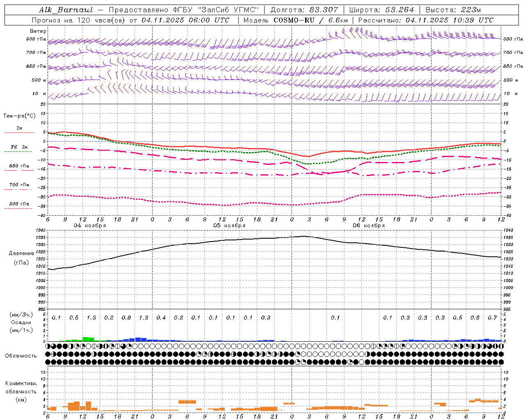Click the Td 2м legend entry
This screenshot has width=525, height=420.
point(19,147)
